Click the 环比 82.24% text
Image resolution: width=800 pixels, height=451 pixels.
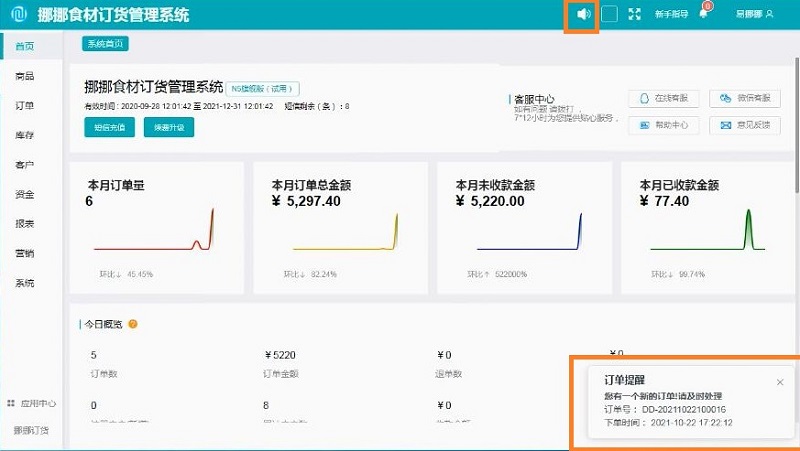(310, 274)
